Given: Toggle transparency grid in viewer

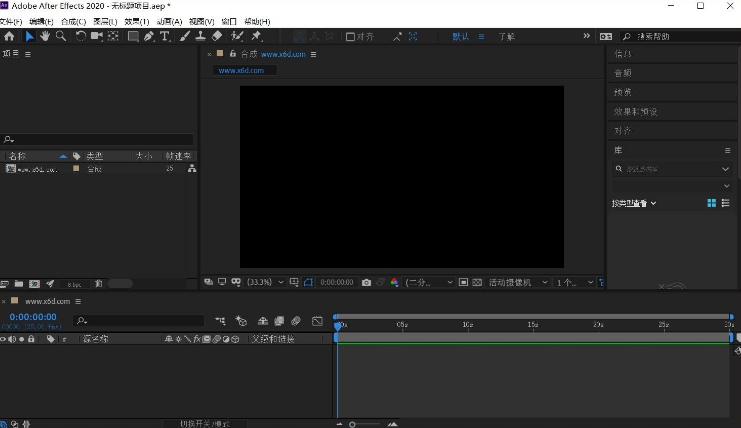Looking at the screenshot, I should coord(477,283).
